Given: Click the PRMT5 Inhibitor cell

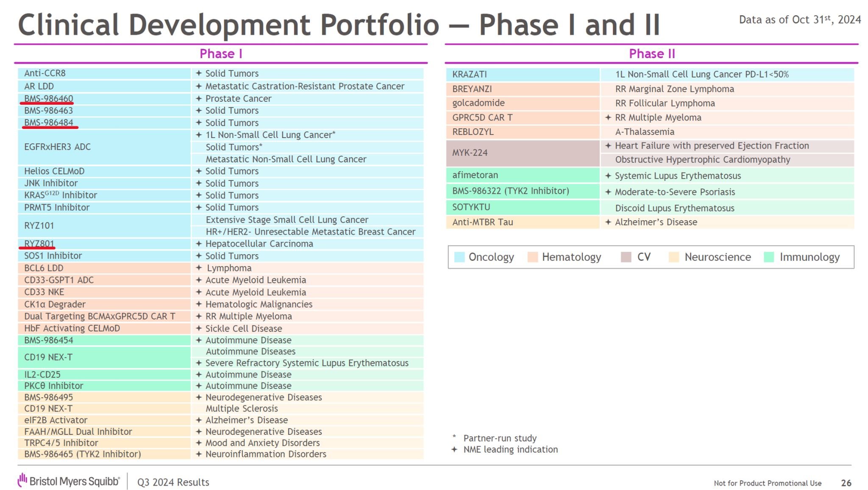Looking at the screenshot, I should pyautogui.click(x=104, y=207).
